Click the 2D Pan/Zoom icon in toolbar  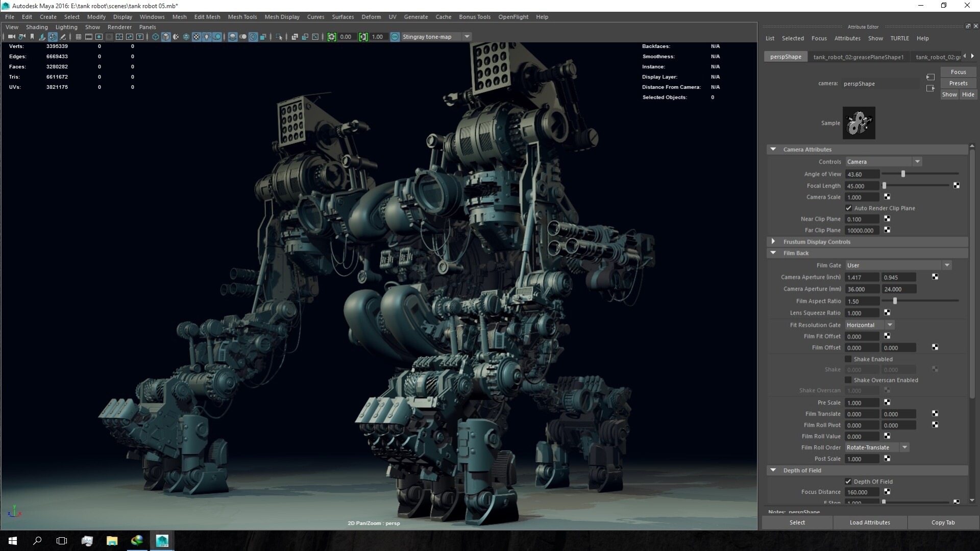pyautogui.click(x=53, y=36)
